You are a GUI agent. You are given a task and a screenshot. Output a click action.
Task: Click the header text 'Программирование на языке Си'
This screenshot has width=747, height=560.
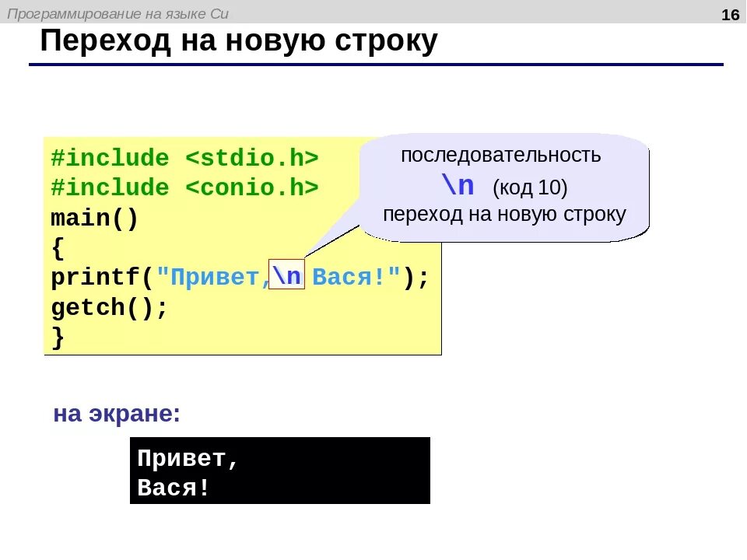(x=118, y=14)
